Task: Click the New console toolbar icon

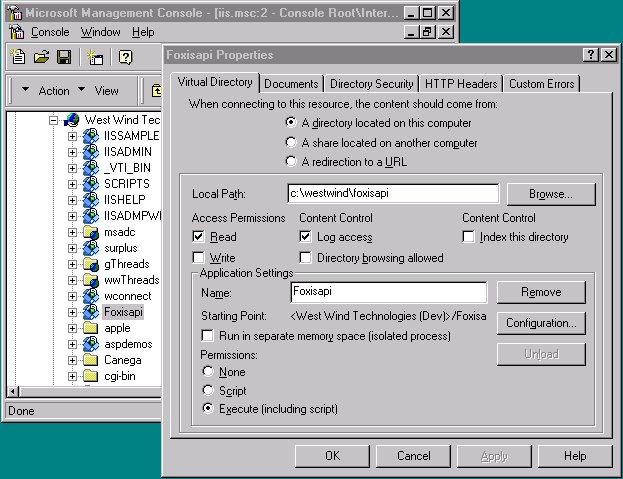Action: click(18, 57)
